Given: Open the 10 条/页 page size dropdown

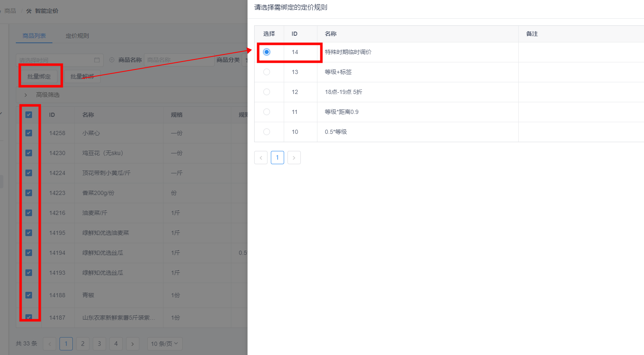Looking at the screenshot, I should [x=164, y=344].
